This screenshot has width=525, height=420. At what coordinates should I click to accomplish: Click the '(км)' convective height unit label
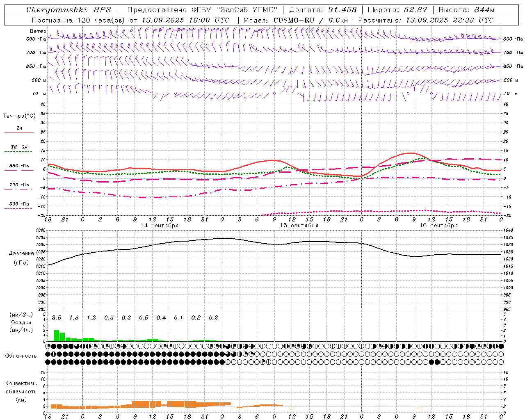coord(21,399)
